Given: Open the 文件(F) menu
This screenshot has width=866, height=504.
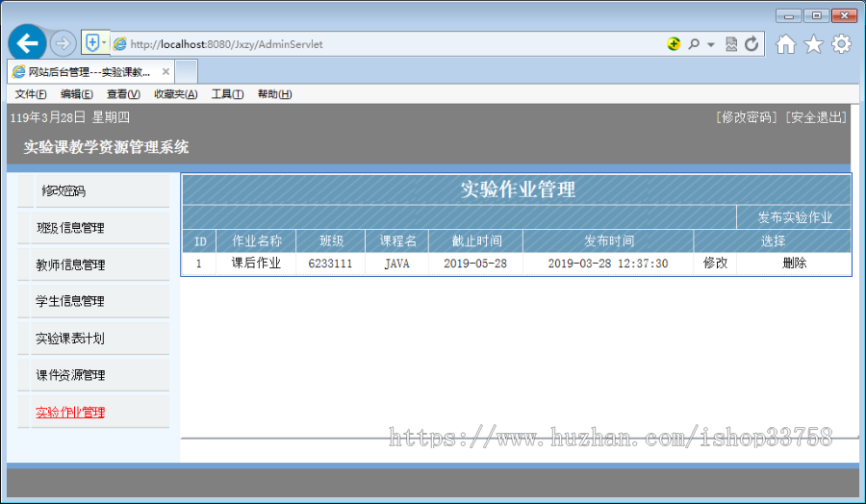Looking at the screenshot, I should point(31,94).
